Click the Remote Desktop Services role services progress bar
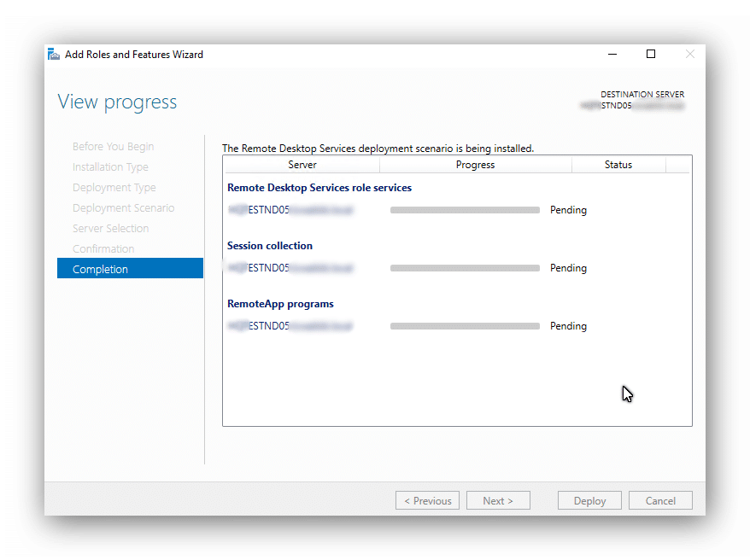 coord(465,210)
